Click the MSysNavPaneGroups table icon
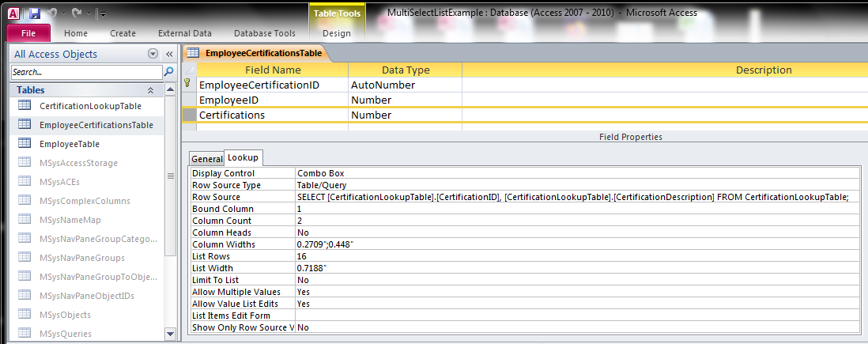 click(x=25, y=258)
